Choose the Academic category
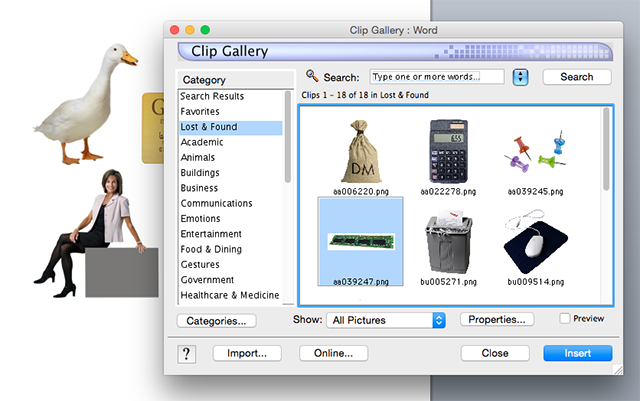Image resolution: width=640 pixels, height=401 pixels. click(231, 142)
